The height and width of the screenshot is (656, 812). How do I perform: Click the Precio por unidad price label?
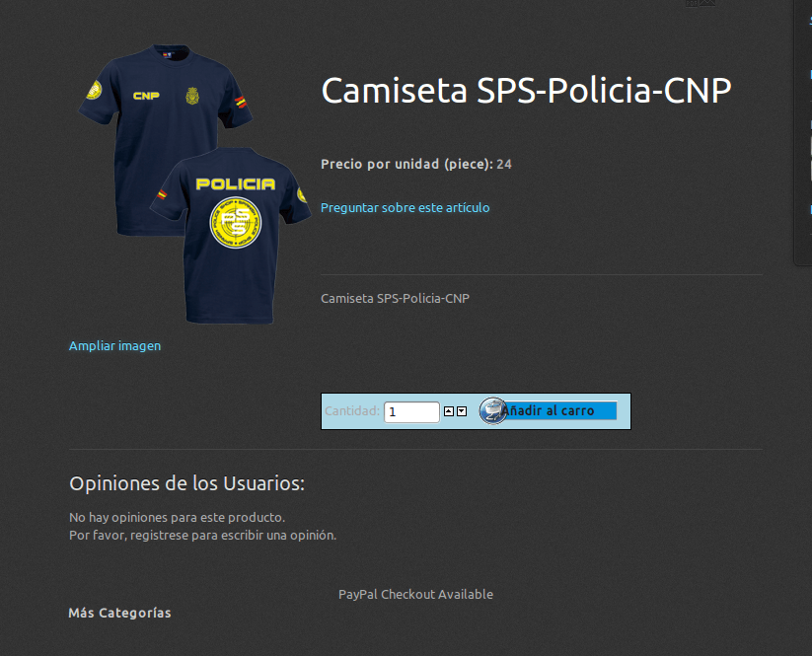(x=407, y=164)
